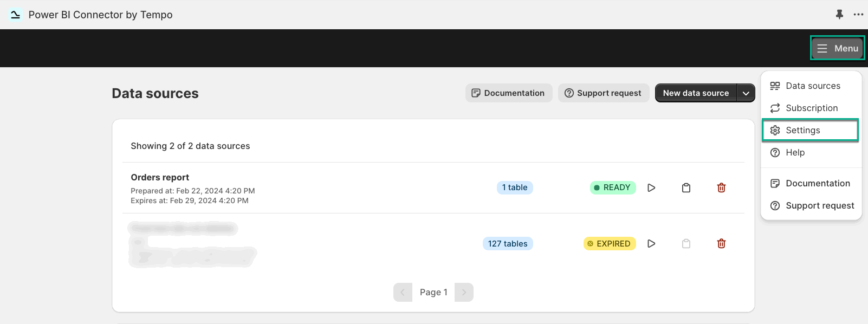Image resolution: width=868 pixels, height=324 pixels.
Task: Select Subscription in the menu
Action: pyautogui.click(x=811, y=108)
